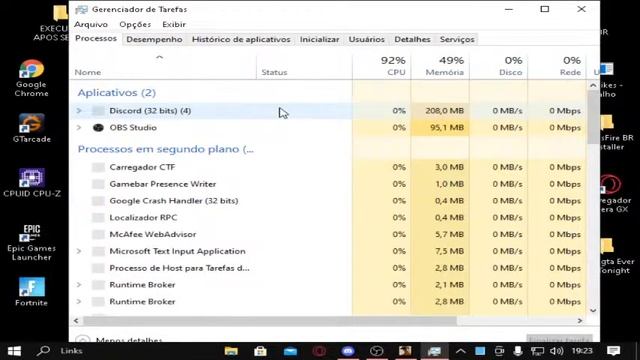Open OBS Studio from taskbar
Screen dimensions: 640x360
(x=377, y=351)
